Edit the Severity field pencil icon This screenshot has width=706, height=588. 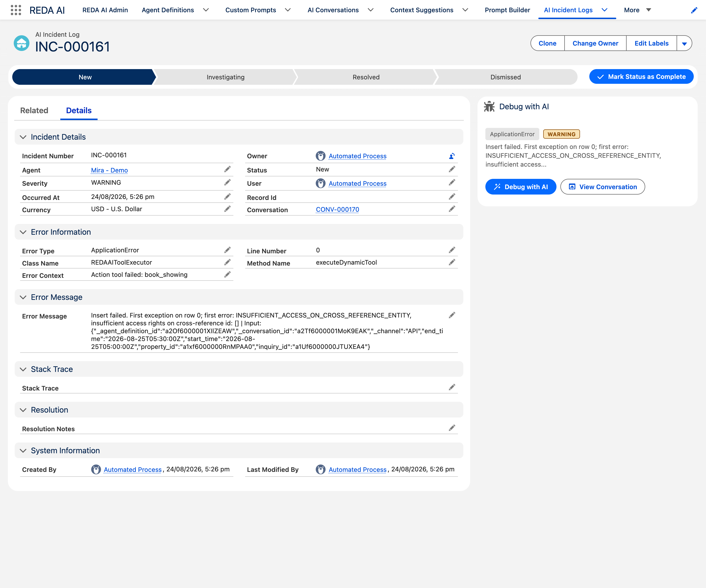227,183
